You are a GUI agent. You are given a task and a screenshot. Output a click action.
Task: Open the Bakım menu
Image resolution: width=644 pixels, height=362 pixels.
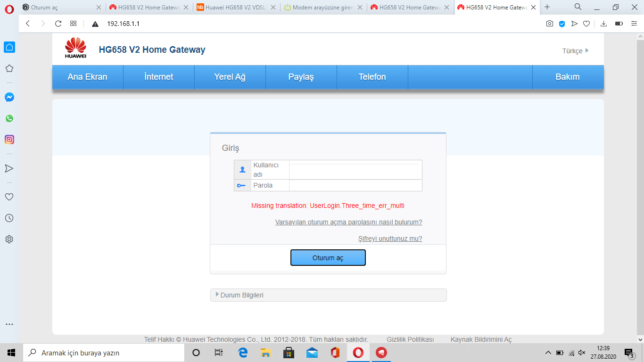pos(568,77)
